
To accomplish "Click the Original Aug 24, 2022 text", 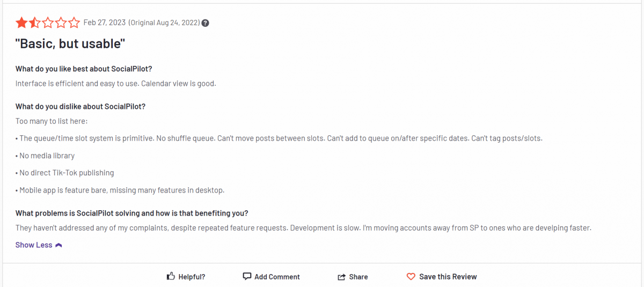I will (x=164, y=23).
